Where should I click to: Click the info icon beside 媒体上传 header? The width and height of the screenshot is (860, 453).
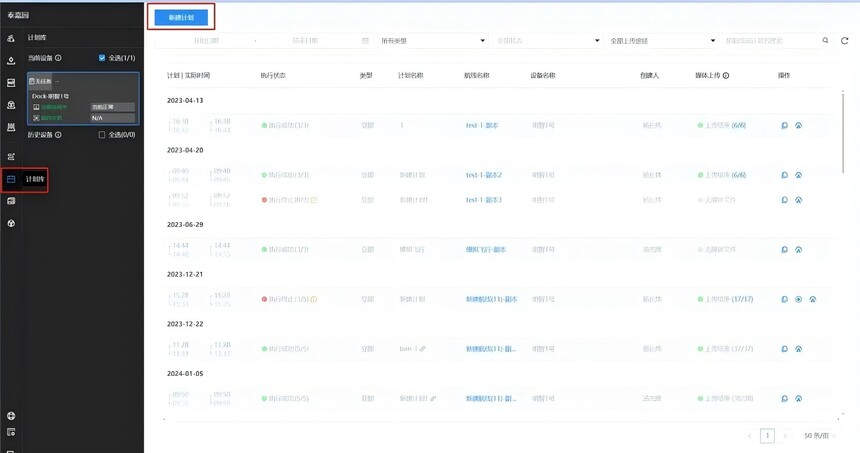click(726, 76)
